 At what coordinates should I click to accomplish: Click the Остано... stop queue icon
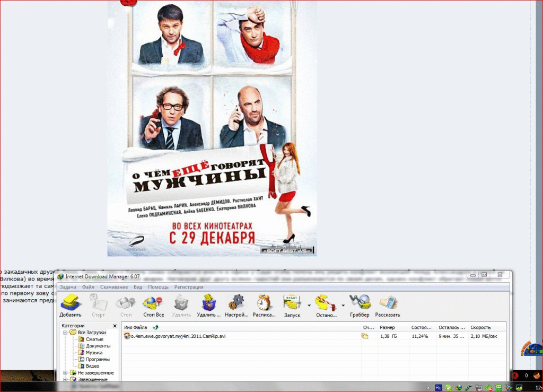coord(326,302)
